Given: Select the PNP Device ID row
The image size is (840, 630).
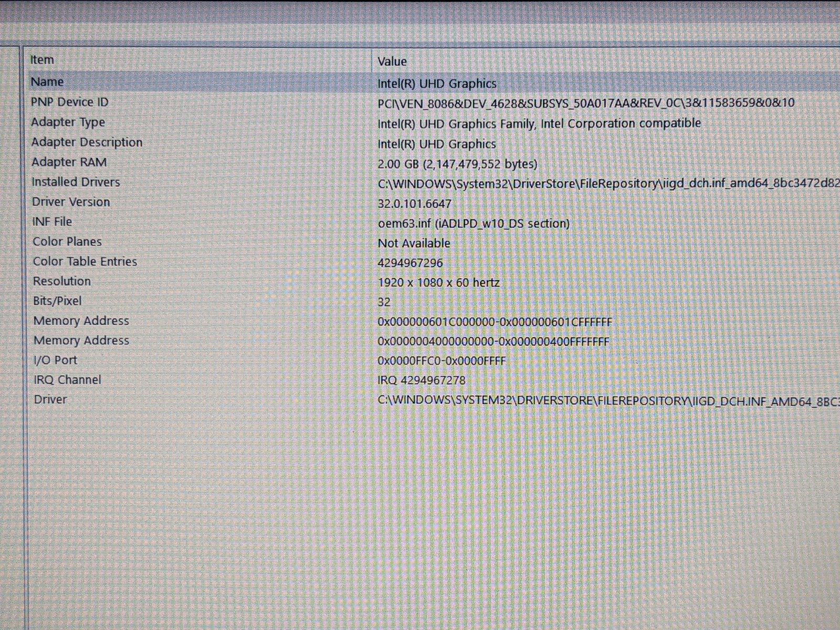Looking at the screenshot, I should click(69, 102).
